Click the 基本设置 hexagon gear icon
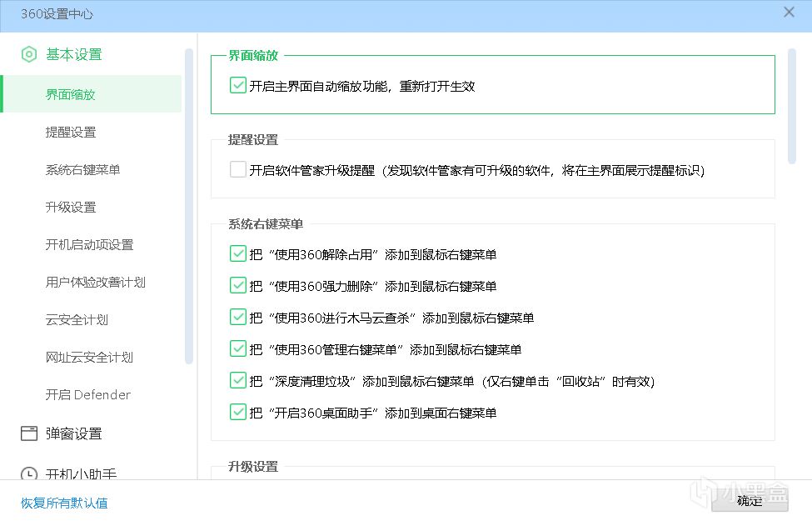 coord(29,54)
